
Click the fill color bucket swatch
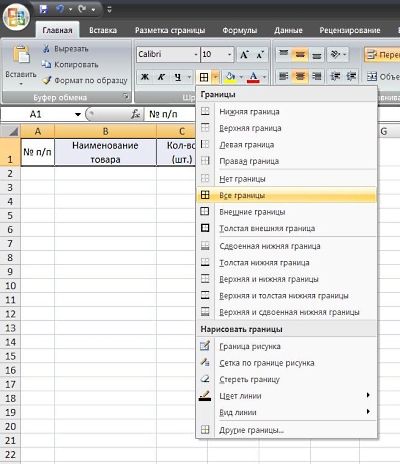(x=230, y=77)
